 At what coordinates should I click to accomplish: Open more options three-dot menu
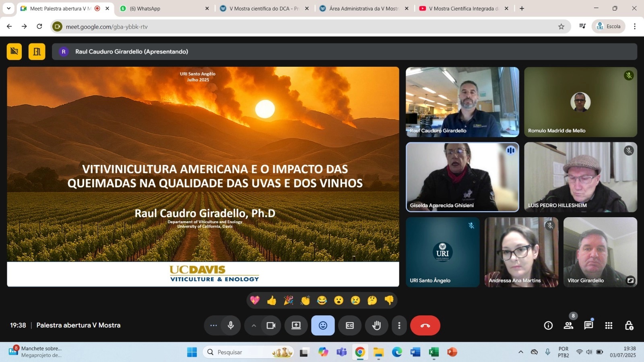click(399, 325)
